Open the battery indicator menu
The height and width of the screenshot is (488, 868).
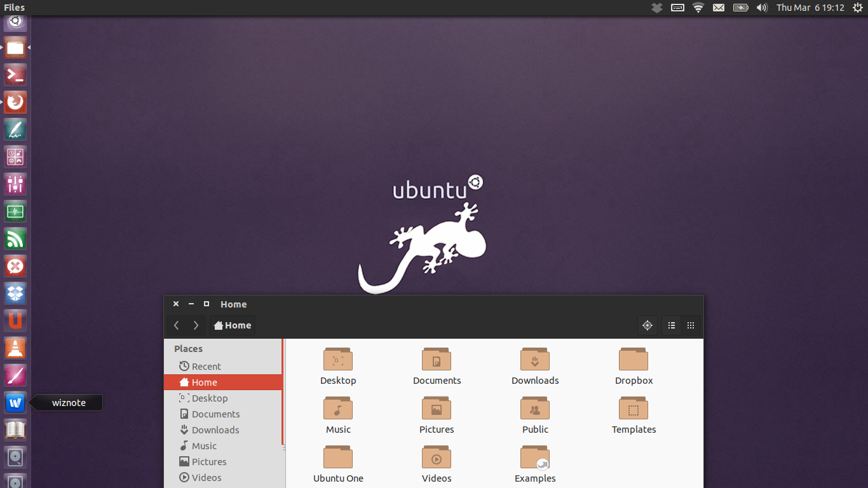click(x=741, y=8)
